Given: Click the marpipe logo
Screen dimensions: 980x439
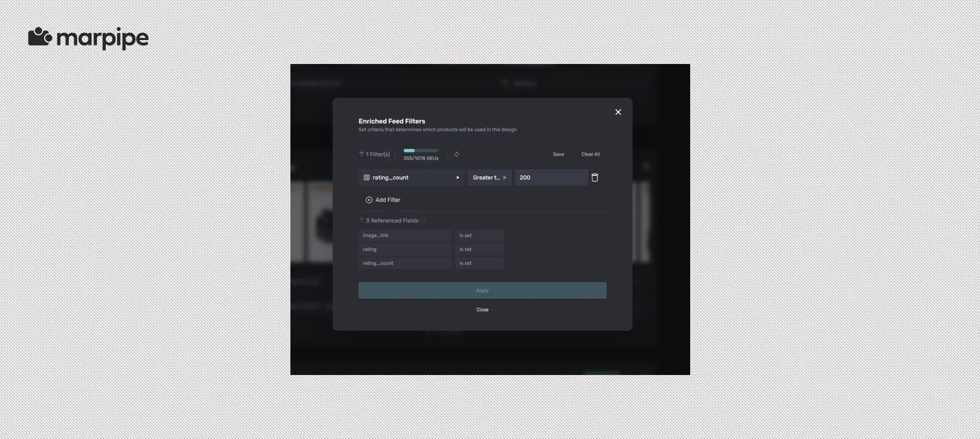Looking at the screenshot, I should tap(88, 38).
